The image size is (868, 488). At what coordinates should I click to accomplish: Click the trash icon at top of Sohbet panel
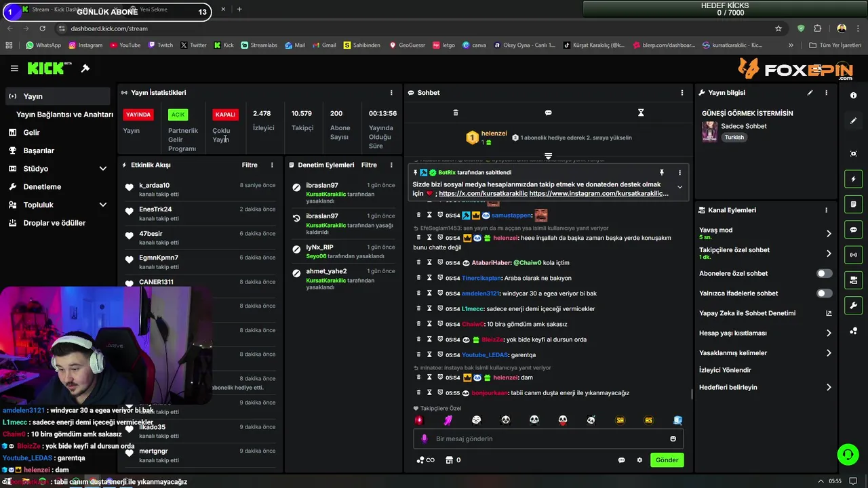tap(456, 113)
